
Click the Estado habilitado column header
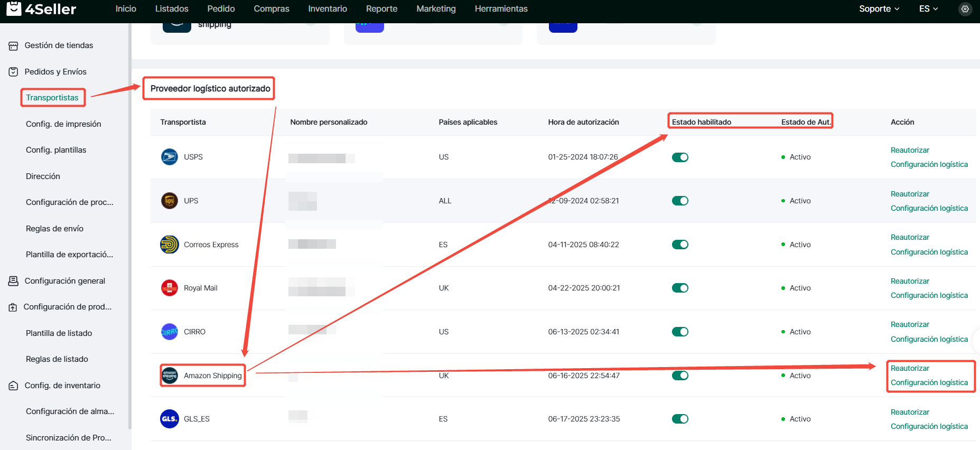(x=702, y=122)
